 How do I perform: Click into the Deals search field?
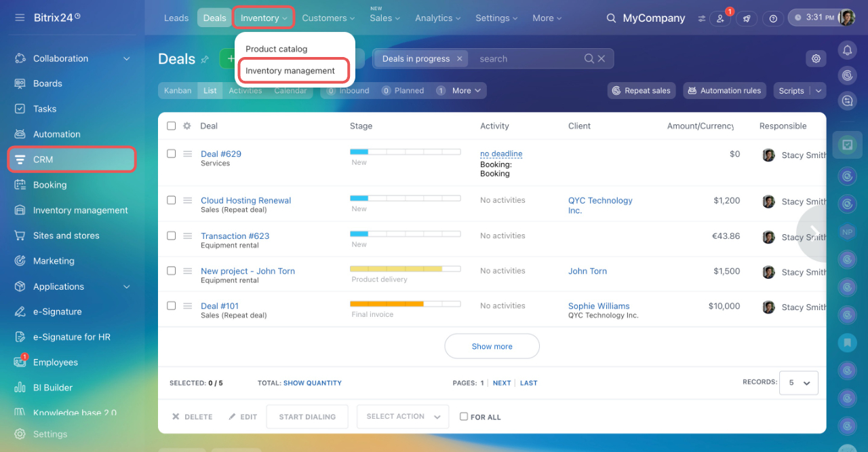click(x=529, y=59)
